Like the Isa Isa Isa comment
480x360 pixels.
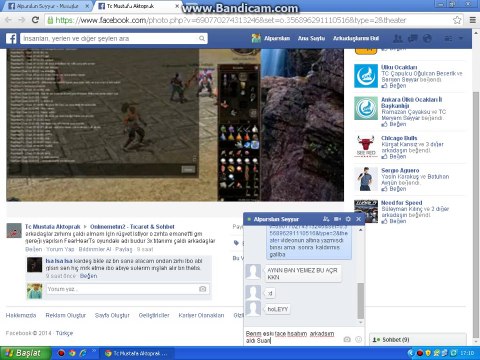pos(89,276)
